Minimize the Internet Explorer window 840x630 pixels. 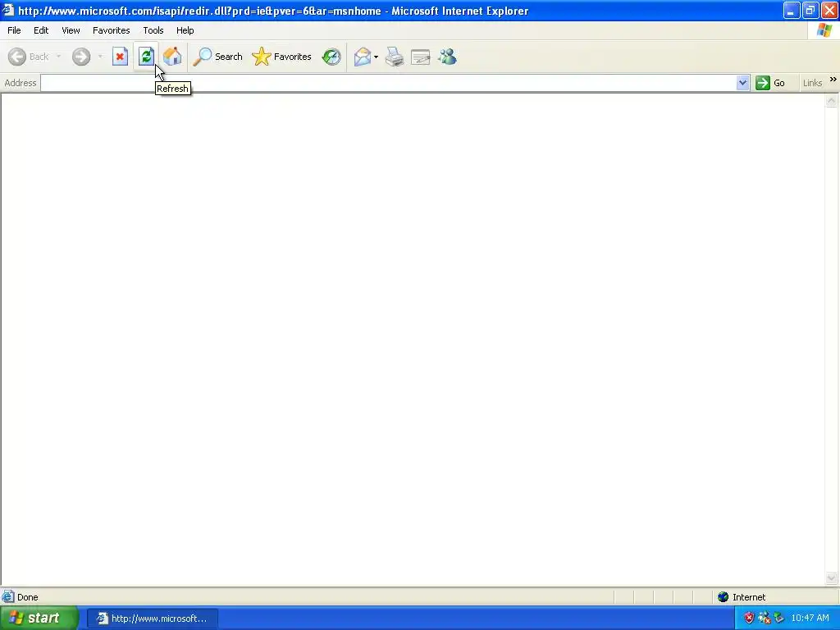[792, 10]
